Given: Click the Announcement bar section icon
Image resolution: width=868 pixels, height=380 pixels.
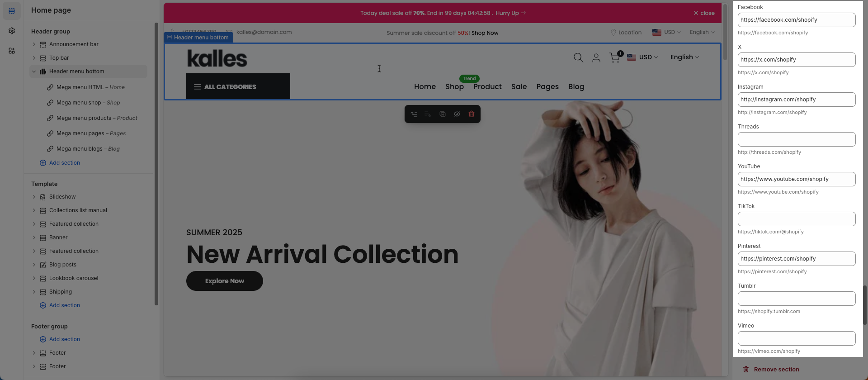Looking at the screenshot, I should (x=42, y=44).
